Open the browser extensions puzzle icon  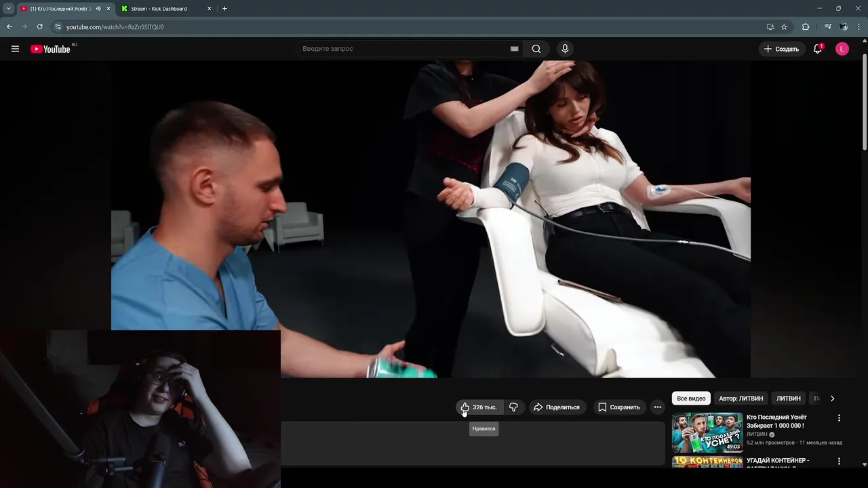806,26
